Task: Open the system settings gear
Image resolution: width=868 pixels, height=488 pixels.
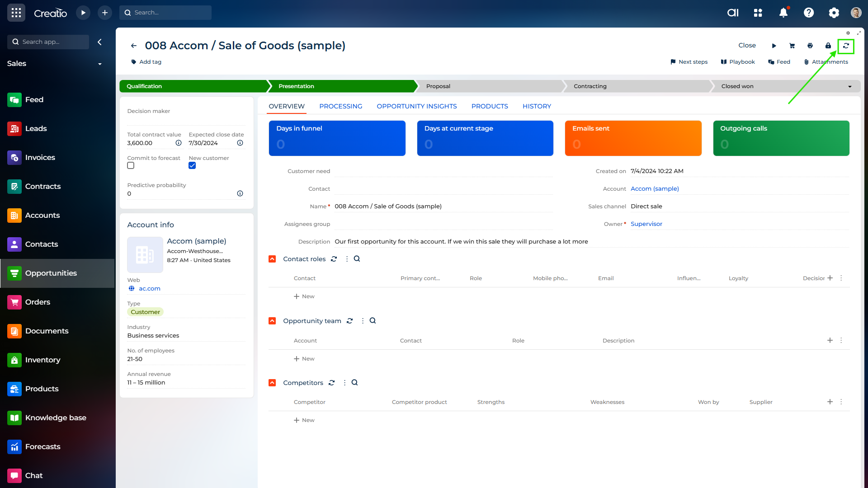Action: click(x=834, y=13)
